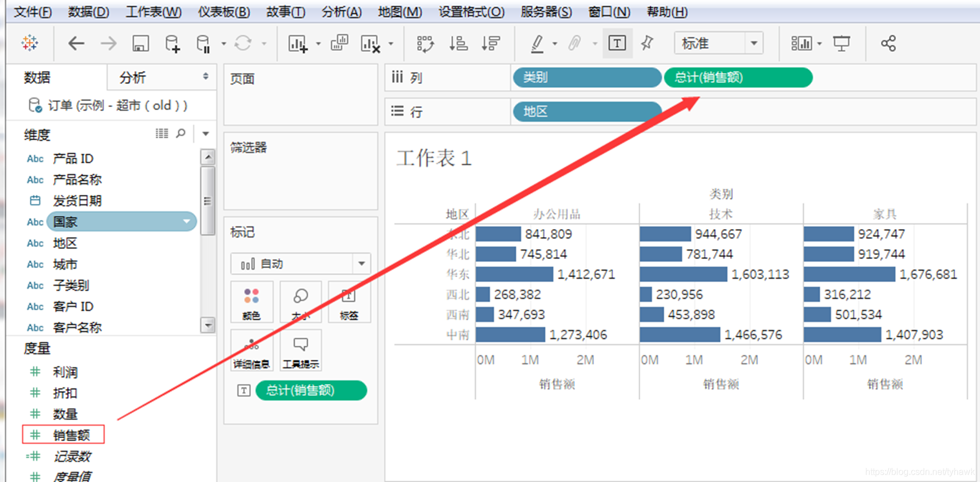Open the 地图(M) menu
The height and width of the screenshot is (482, 980).
pyautogui.click(x=400, y=12)
